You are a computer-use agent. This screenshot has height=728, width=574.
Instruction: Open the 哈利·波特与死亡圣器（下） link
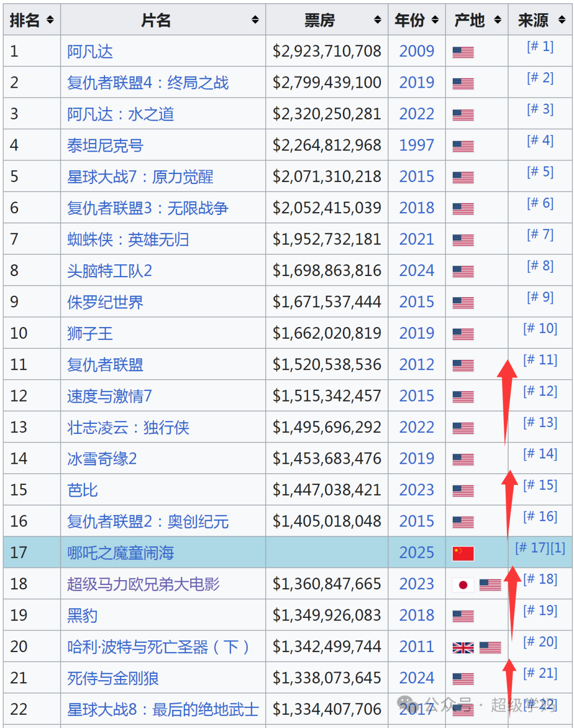click(x=158, y=647)
